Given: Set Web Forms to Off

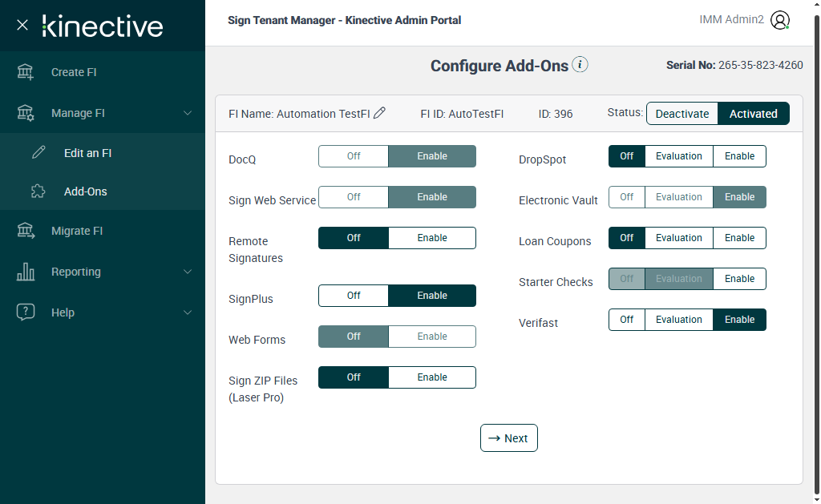Looking at the screenshot, I should 354,336.
